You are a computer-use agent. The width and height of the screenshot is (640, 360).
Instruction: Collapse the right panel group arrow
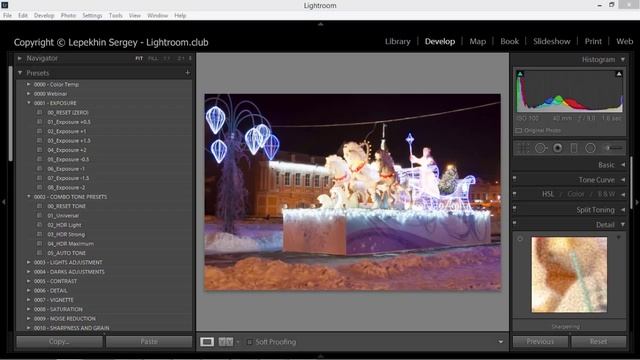636,202
